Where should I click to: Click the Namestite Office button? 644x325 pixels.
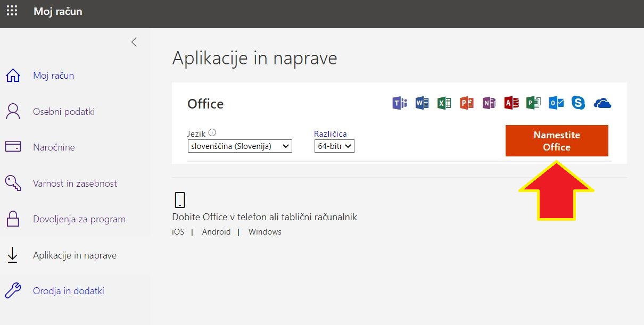click(557, 141)
